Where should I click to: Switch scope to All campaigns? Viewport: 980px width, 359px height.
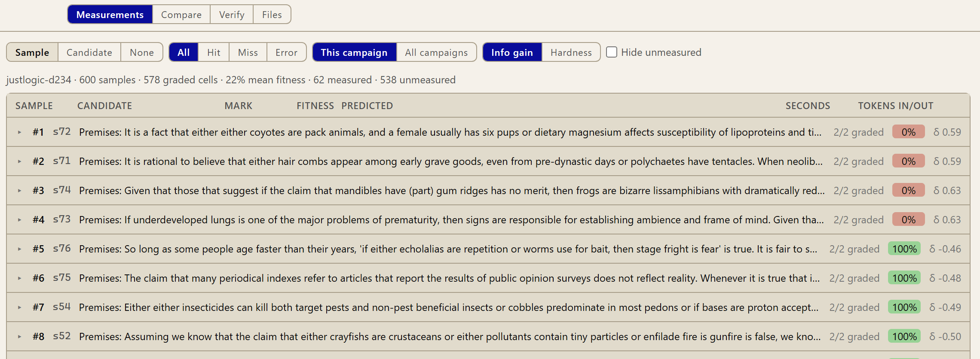436,52
